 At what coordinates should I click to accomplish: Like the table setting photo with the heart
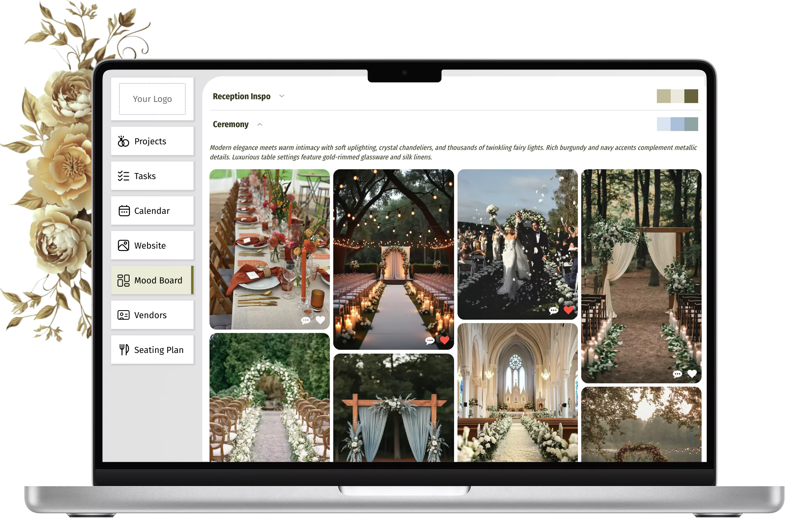[x=320, y=320]
